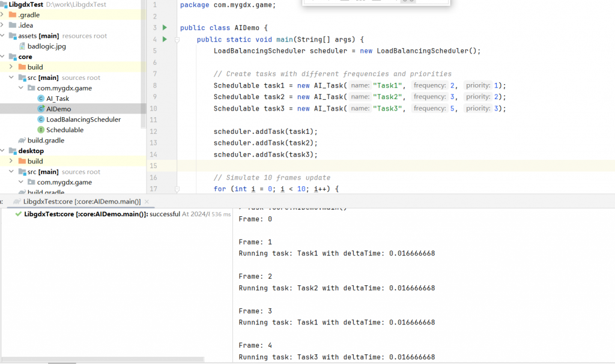Click the AI_Task class icon in tree
Viewport: 615px width, 364px height.
(41, 99)
